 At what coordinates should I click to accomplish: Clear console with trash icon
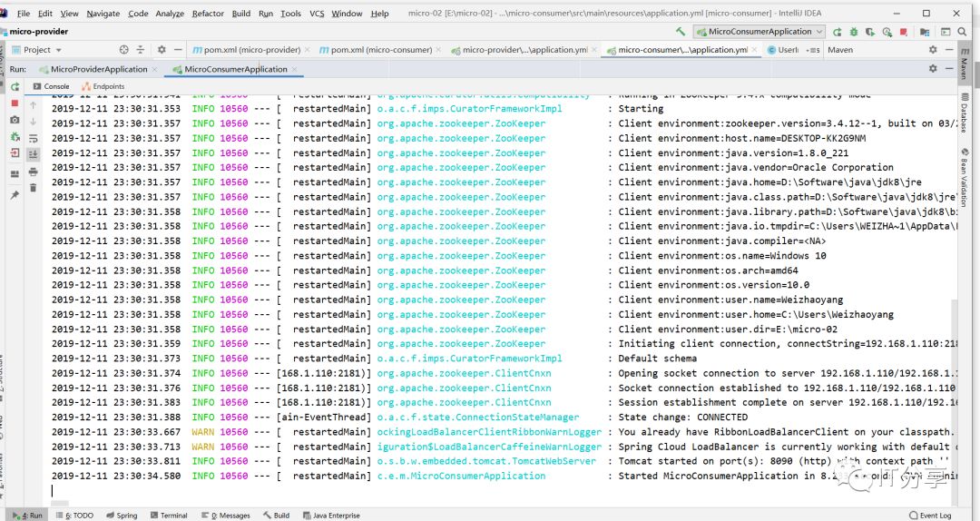[x=34, y=188]
